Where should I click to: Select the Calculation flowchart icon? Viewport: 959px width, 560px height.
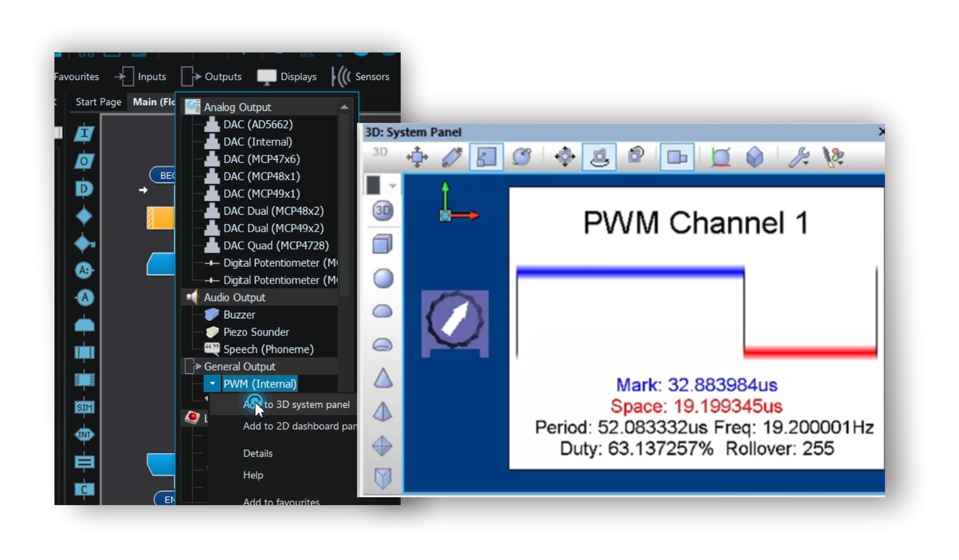(x=84, y=462)
